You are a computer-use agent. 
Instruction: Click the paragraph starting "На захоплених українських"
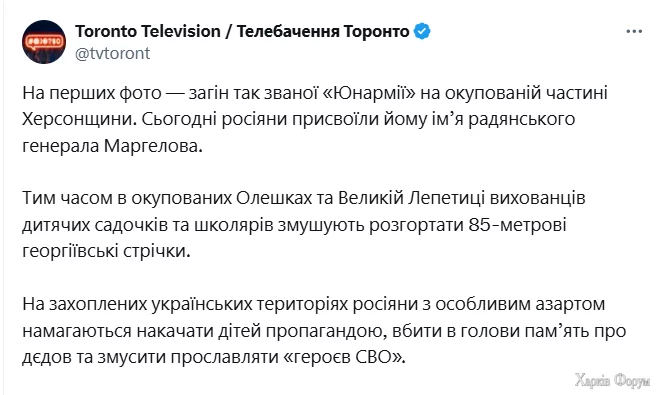click(x=324, y=331)
